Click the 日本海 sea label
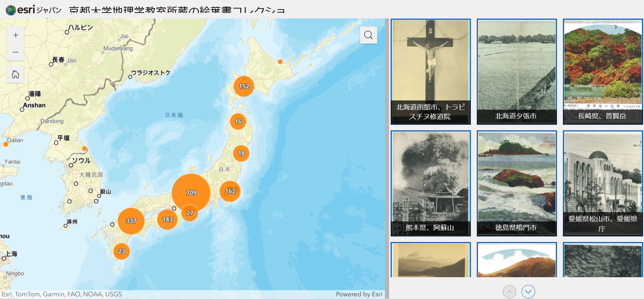 [174, 115]
